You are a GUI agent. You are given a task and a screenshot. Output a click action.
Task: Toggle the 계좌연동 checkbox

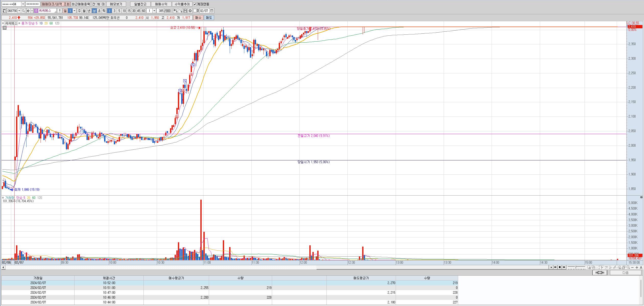tap(195, 4)
